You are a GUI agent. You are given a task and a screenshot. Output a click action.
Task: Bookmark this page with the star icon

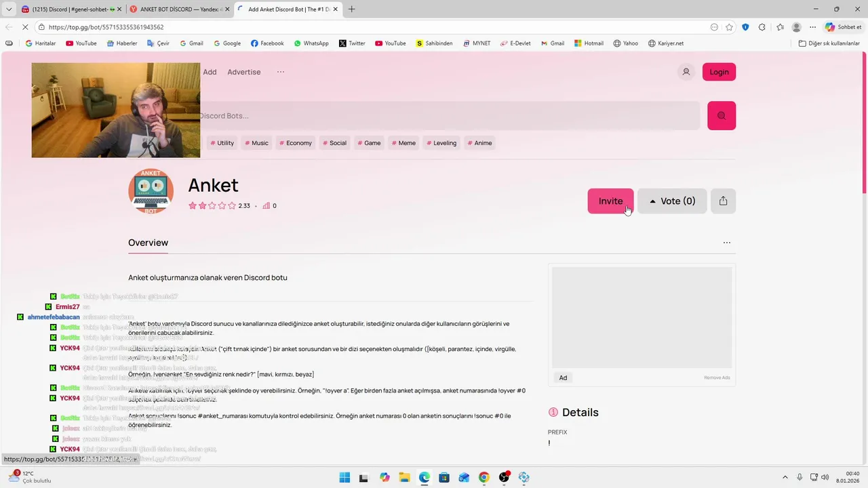(x=729, y=27)
